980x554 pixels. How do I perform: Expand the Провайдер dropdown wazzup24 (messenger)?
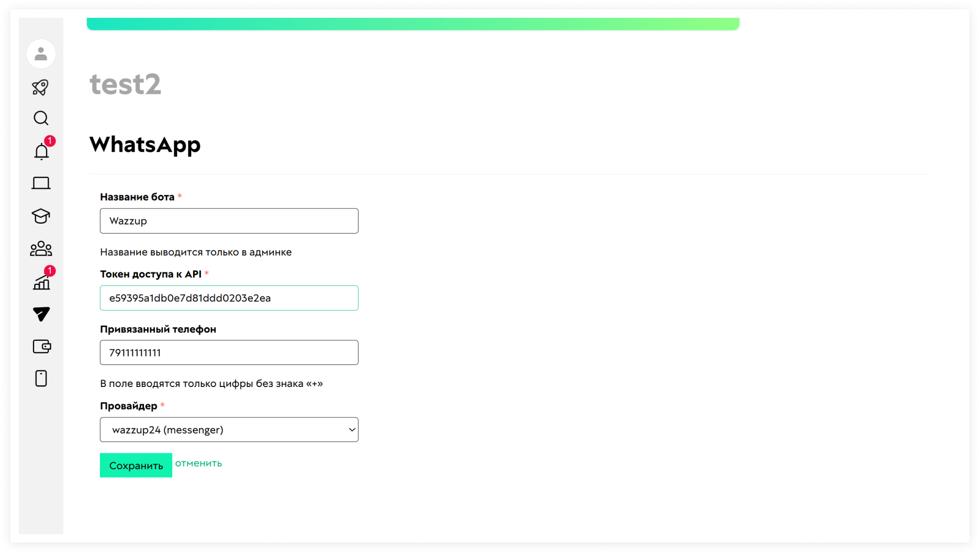pos(229,429)
